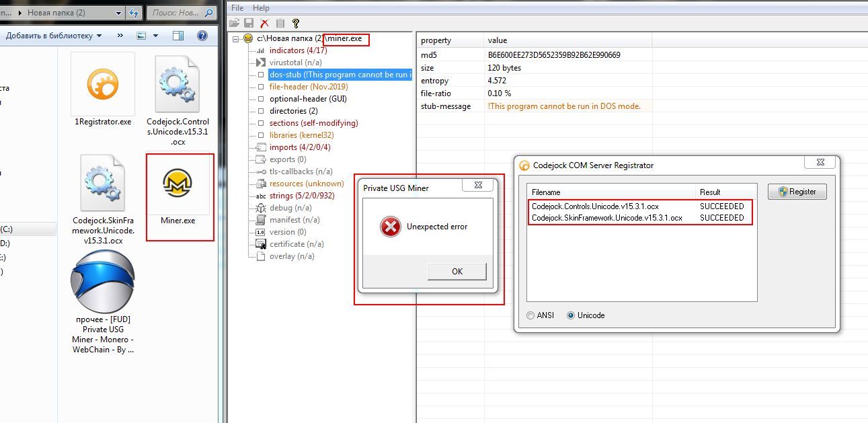Click the save floppy-disk toolbar icon

[x=248, y=23]
